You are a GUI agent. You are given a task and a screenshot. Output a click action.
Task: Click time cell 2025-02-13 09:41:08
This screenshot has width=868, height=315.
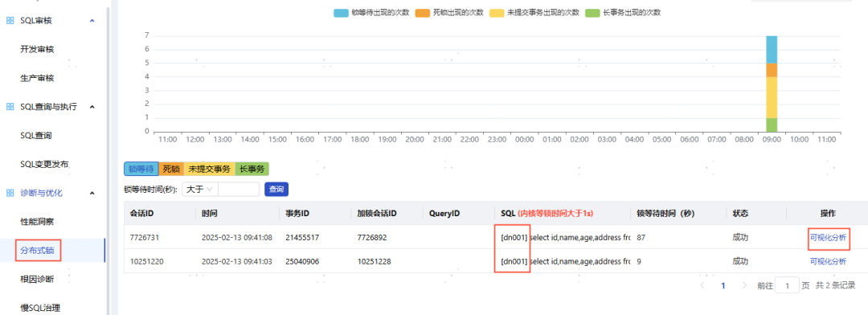click(237, 237)
